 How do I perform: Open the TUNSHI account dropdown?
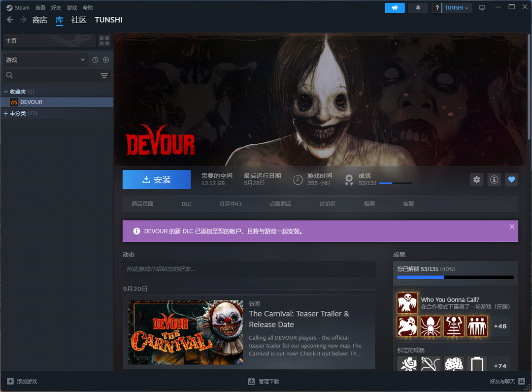(457, 8)
